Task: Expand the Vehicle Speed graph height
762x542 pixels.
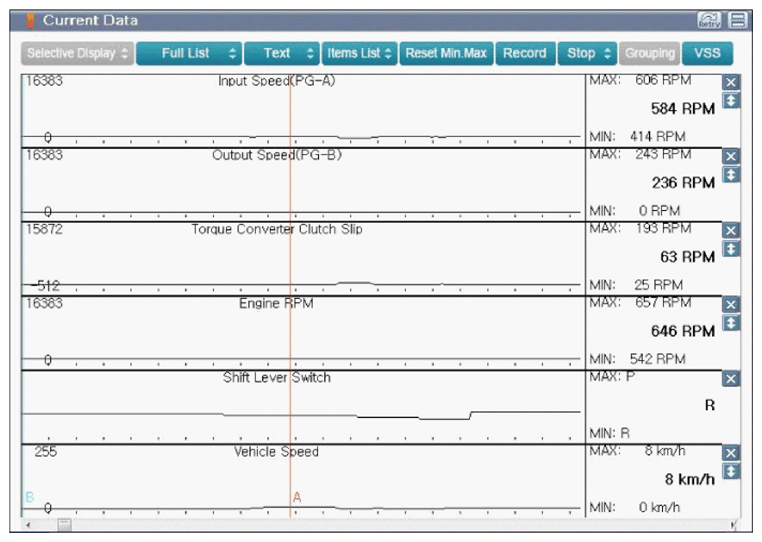Action: [x=730, y=471]
